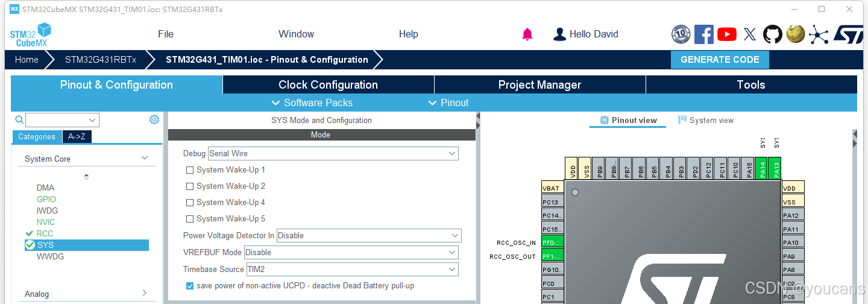Select green pin PA14 on chip
Viewport: 868px width, 304px height.
click(762, 168)
